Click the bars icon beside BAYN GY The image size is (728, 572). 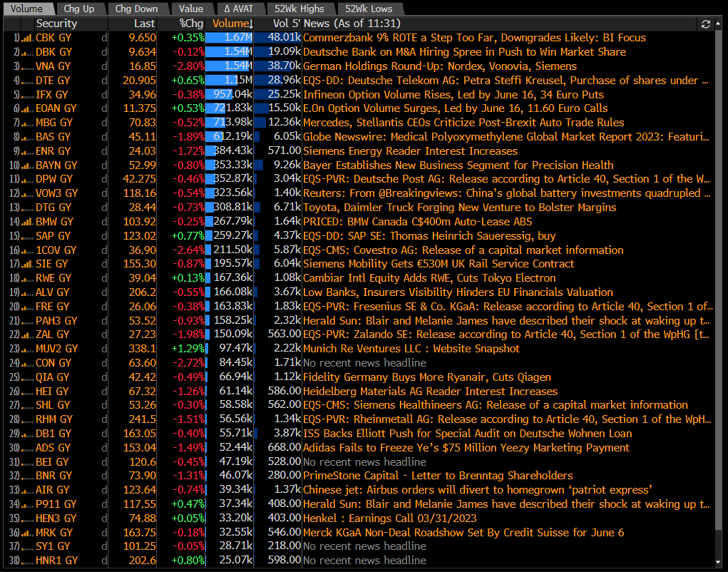click(x=27, y=165)
